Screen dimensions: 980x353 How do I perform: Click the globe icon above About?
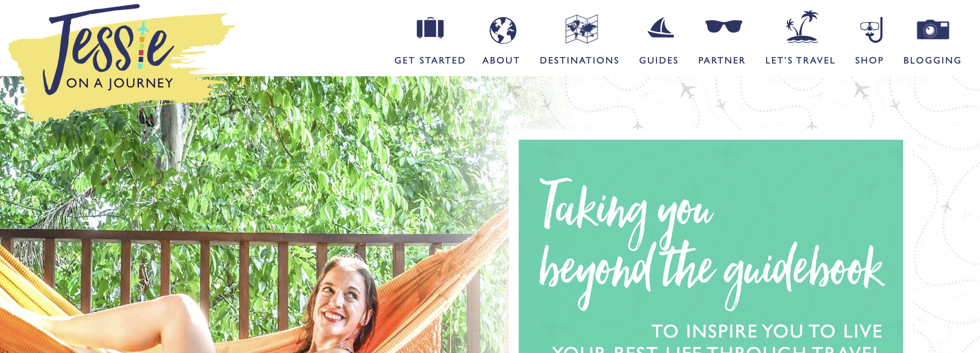point(503,30)
